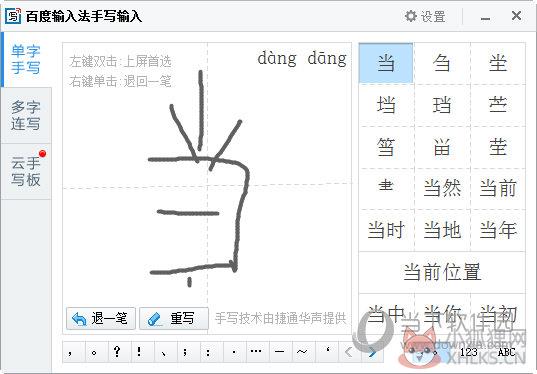Undo last stroke with 退一笔 button

[x=101, y=319]
